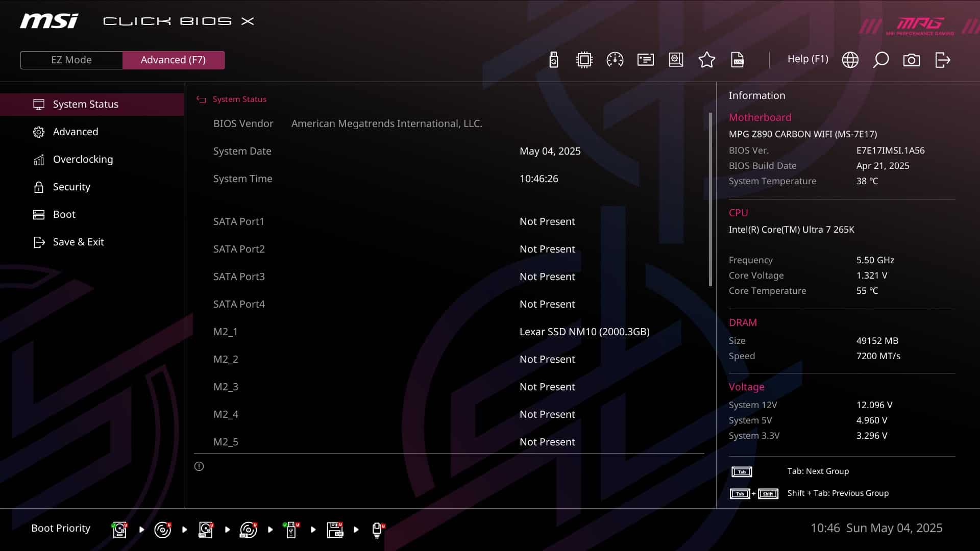Screen dimensions: 980x551
Task: Select the network boot priority icon
Action: coord(378,530)
